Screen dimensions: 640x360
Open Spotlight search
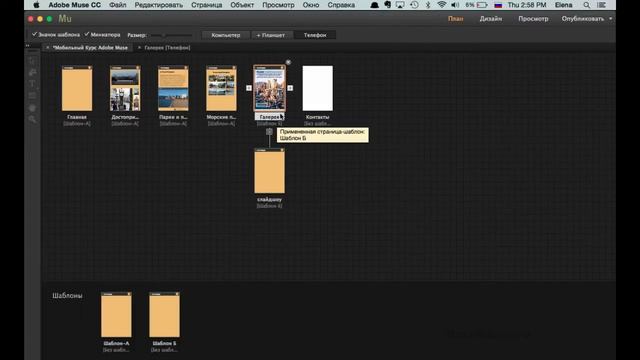click(x=587, y=5)
